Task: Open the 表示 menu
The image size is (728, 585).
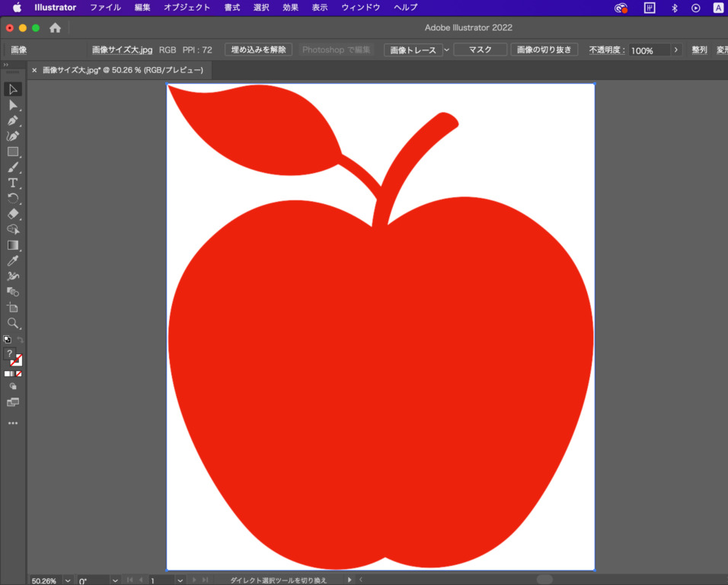Action: (x=319, y=8)
